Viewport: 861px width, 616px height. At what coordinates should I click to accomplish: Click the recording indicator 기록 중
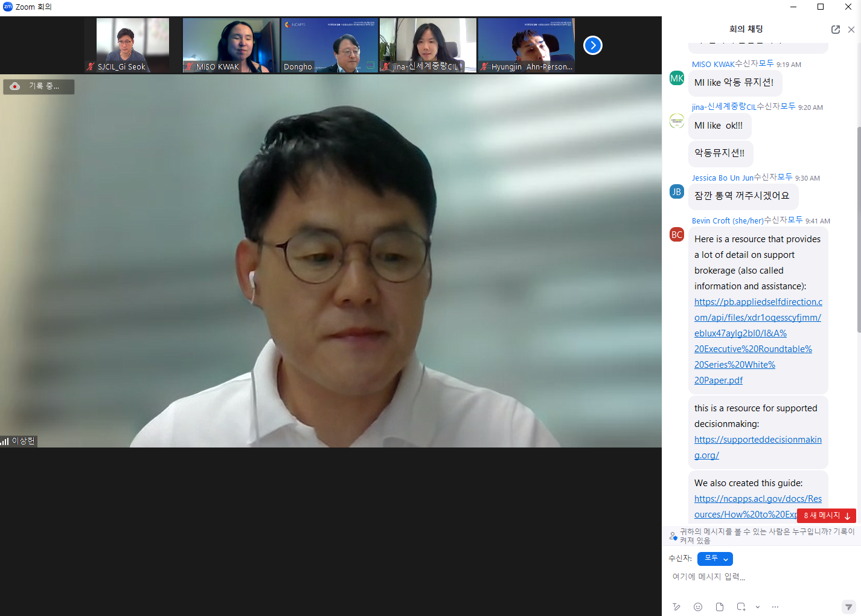coord(39,86)
